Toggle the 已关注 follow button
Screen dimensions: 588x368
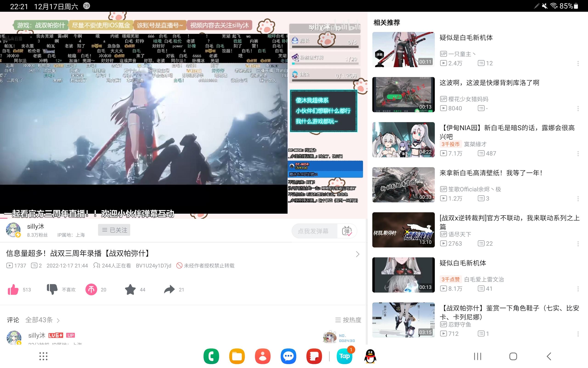tap(114, 230)
